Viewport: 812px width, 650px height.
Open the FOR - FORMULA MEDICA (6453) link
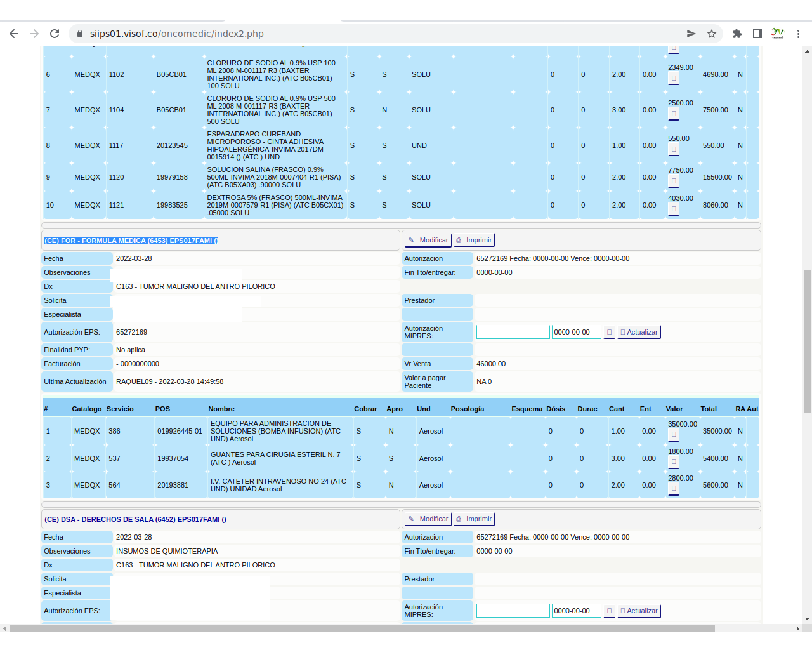tap(131, 241)
